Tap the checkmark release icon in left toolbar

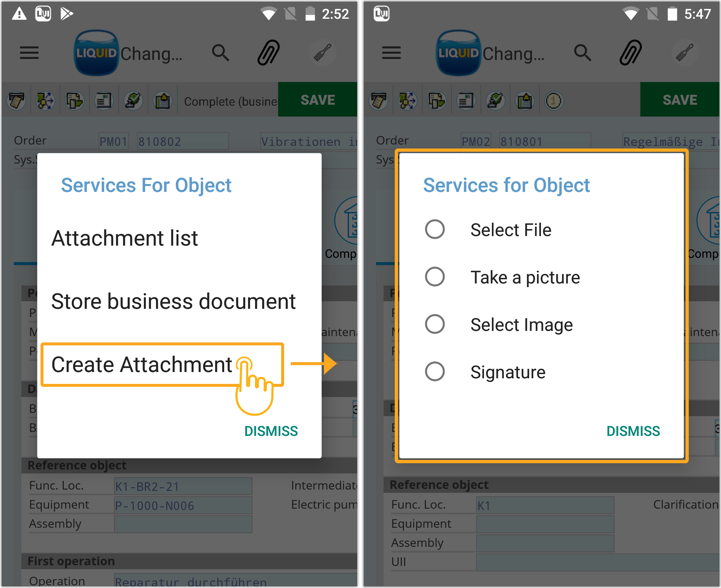[x=133, y=101]
